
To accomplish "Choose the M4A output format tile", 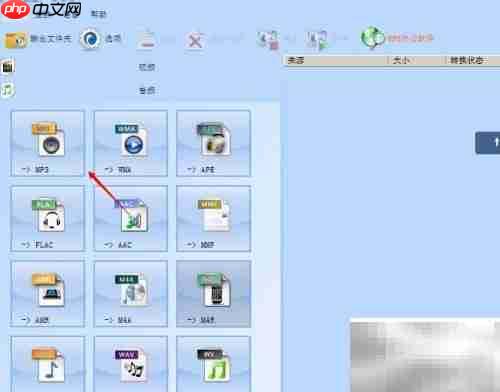I will coord(131,294).
